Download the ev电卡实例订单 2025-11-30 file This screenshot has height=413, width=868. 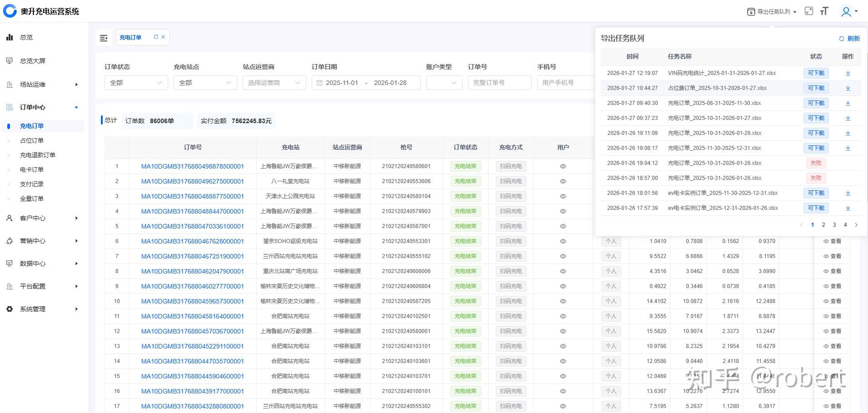pos(848,193)
